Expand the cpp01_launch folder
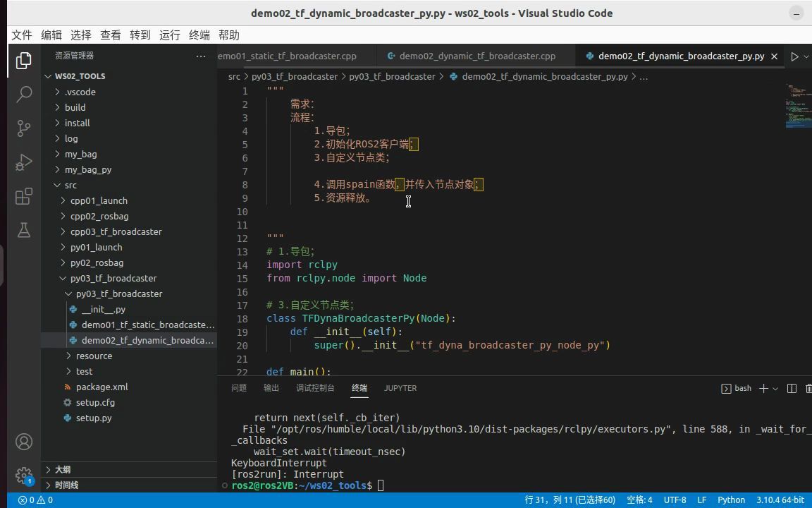Screen dimensions: 812x508 tap(99, 200)
